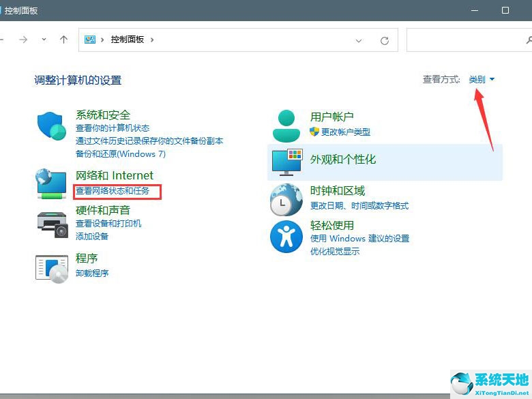Click the Control Panel icon in address bar
Image resolution: width=532 pixels, height=399 pixels.
[x=90, y=40]
